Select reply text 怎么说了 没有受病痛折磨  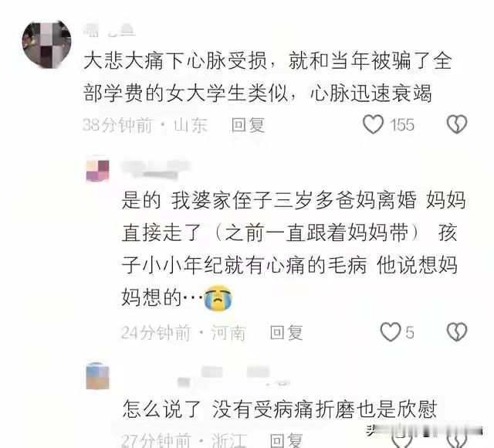(x=279, y=409)
